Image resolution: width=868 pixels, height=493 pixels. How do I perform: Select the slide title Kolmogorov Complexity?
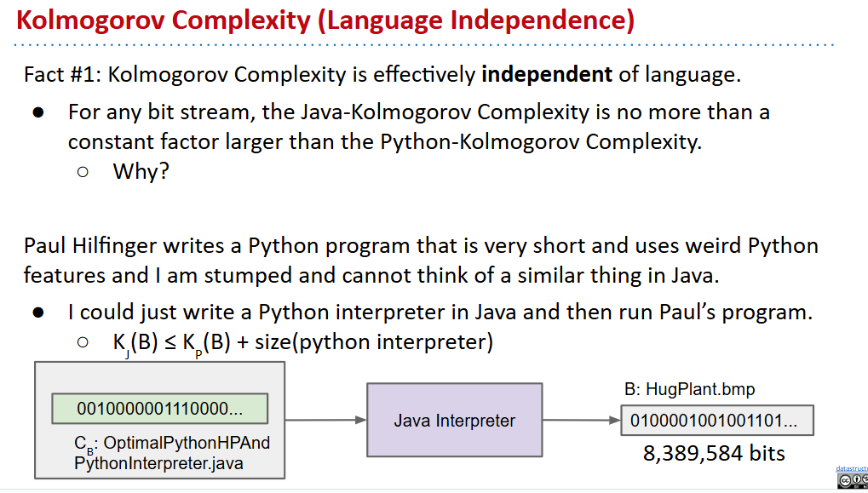(x=325, y=20)
